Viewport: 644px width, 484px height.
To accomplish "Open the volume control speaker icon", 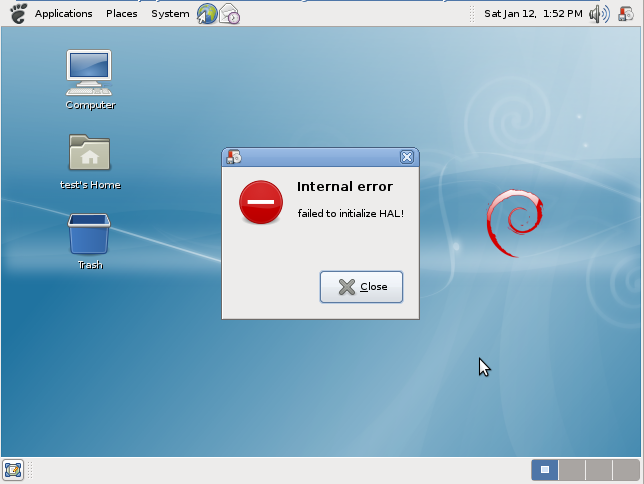I will click(x=599, y=14).
